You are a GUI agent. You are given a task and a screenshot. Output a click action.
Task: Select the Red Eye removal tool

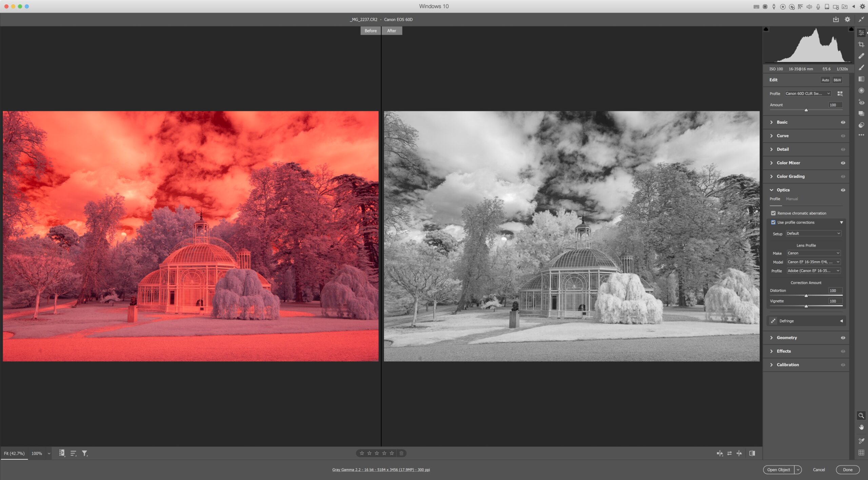pos(861,102)
